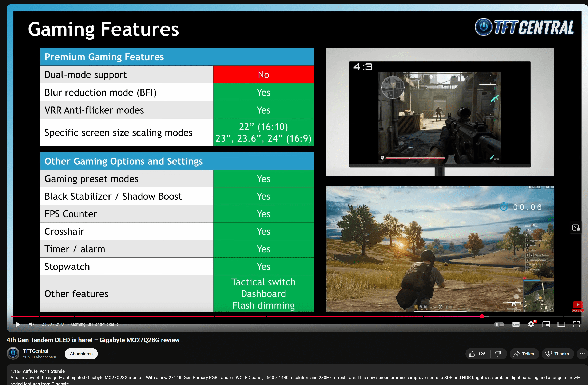Toggle the autoplay switch
Screen dimensions: 588x385
(x=499, y=324)
